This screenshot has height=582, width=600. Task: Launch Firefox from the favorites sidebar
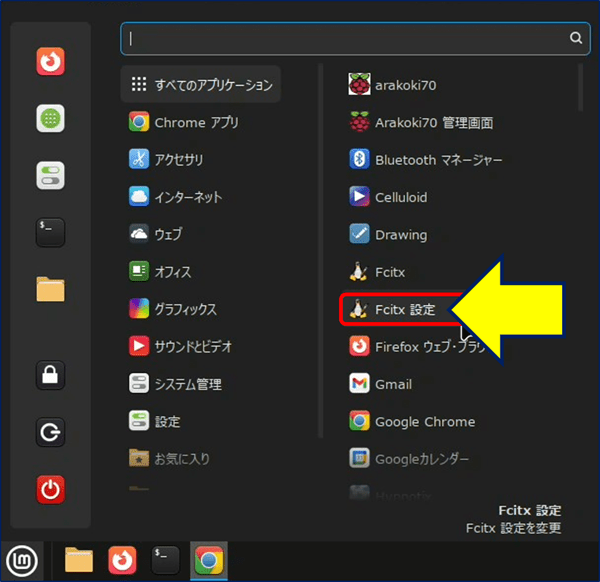click(51, 61)
